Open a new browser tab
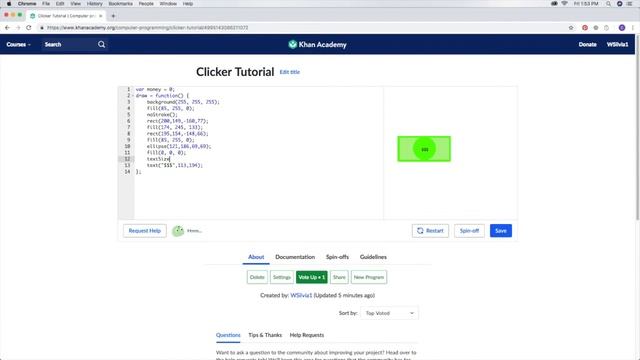Viewport: 640px width, 360px height. (113, 16)
